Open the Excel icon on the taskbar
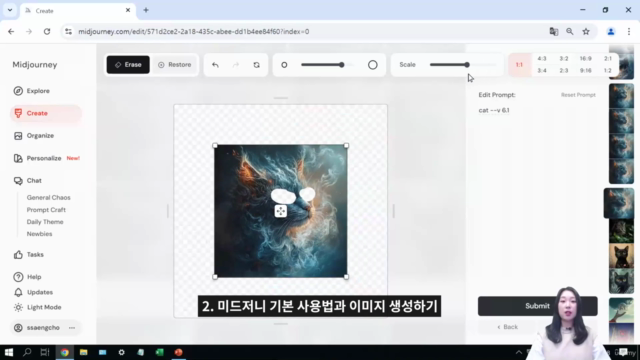 pos(160,352)
